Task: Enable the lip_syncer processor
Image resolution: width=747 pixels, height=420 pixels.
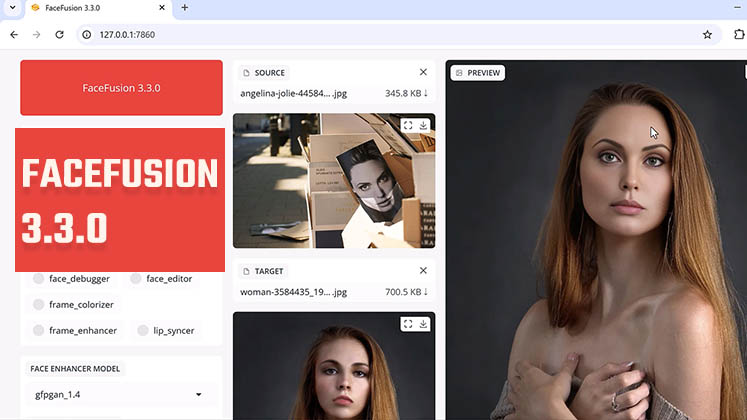Action: 143,330
